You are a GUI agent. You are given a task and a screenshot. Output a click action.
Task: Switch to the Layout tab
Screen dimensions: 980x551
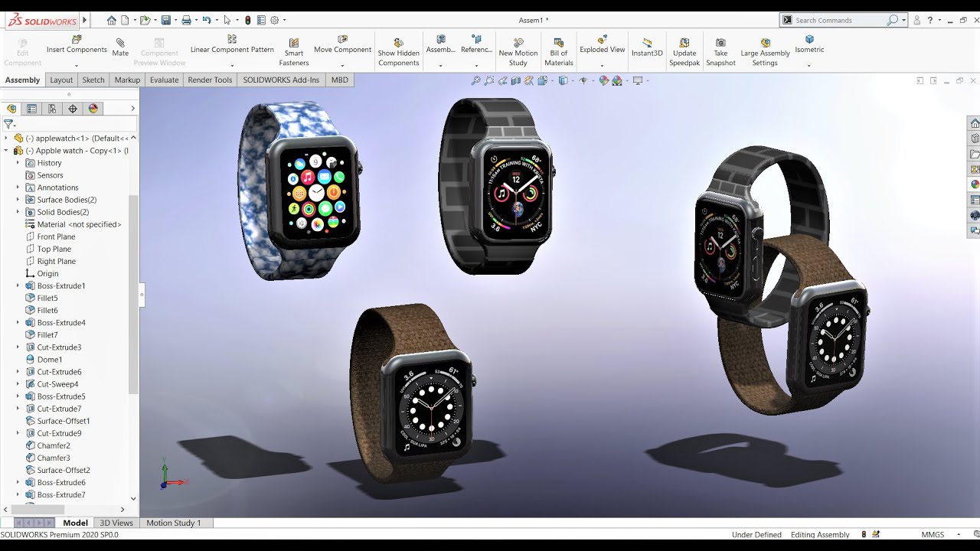[x=61, y=80]
